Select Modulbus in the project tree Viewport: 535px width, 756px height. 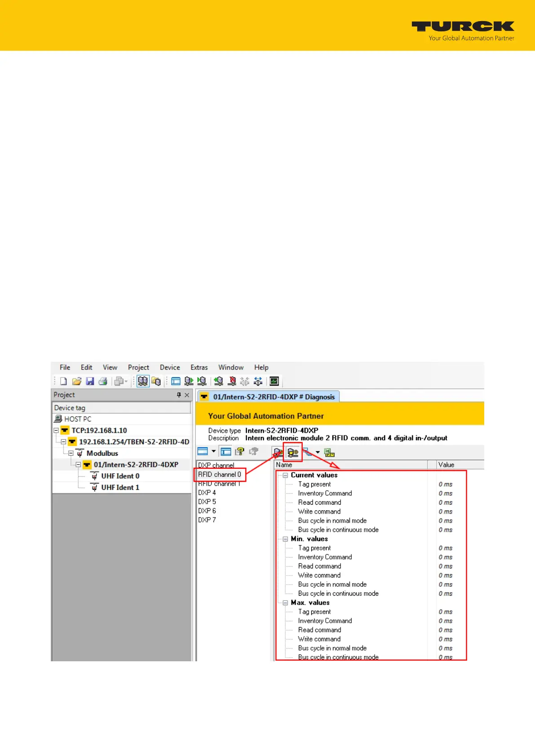point(102,453)
